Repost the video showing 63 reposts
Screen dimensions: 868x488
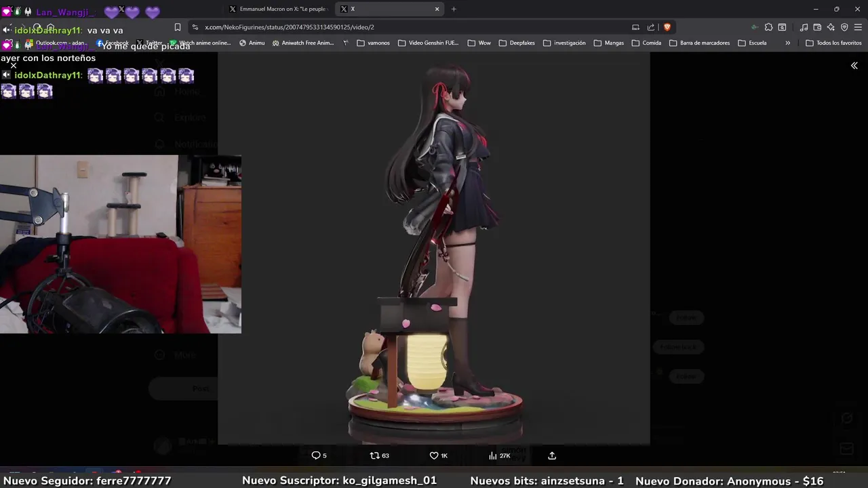point(379,455)
